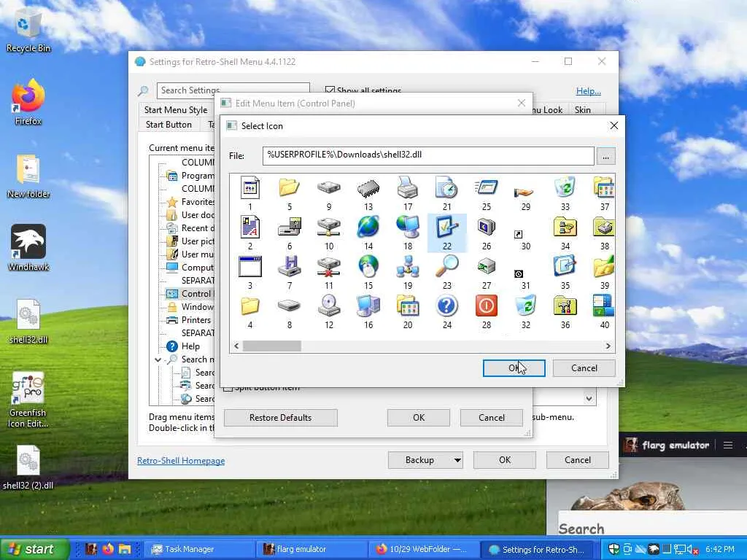Select icon 12, the CD drive
Viewport: 747px width, 560px height.
329,306
